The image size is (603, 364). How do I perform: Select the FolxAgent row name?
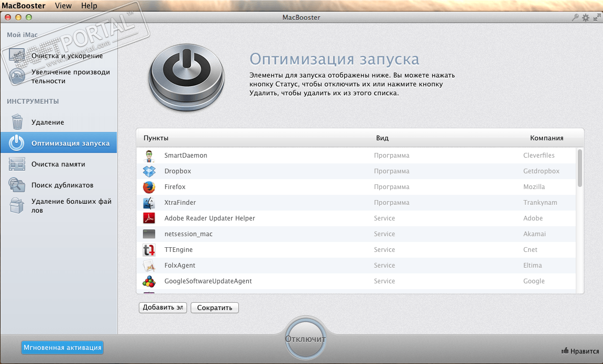180,266
